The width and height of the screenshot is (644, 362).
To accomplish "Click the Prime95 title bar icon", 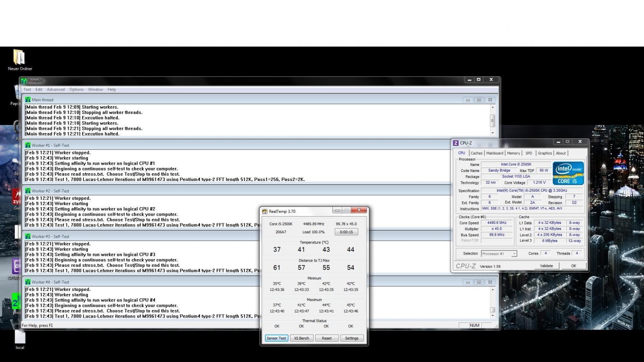I will tap(24, 81).
